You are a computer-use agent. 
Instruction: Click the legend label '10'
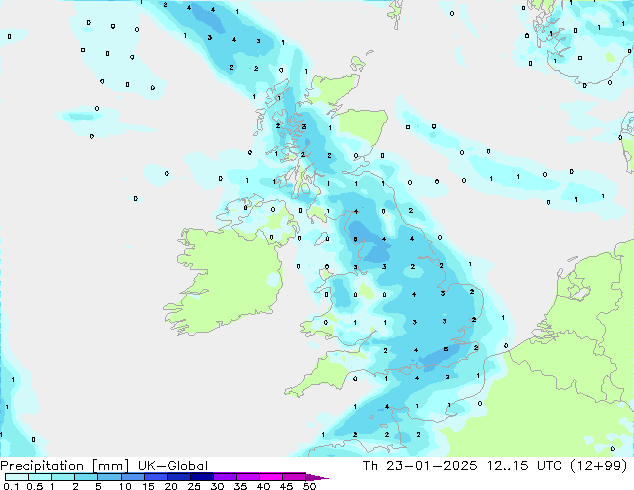coord(125,486)
